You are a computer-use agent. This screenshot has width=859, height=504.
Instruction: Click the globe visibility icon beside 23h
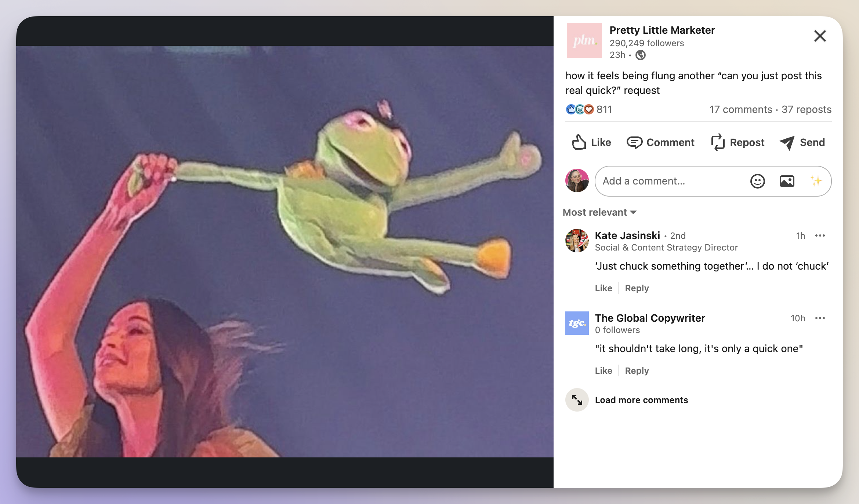click(641, 55)
